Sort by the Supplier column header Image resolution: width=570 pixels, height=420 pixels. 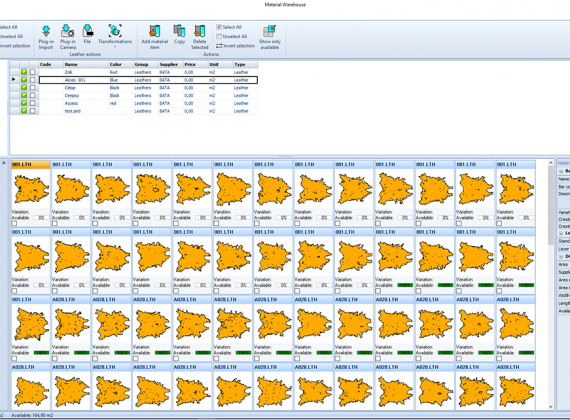click(x=171, y=64)
